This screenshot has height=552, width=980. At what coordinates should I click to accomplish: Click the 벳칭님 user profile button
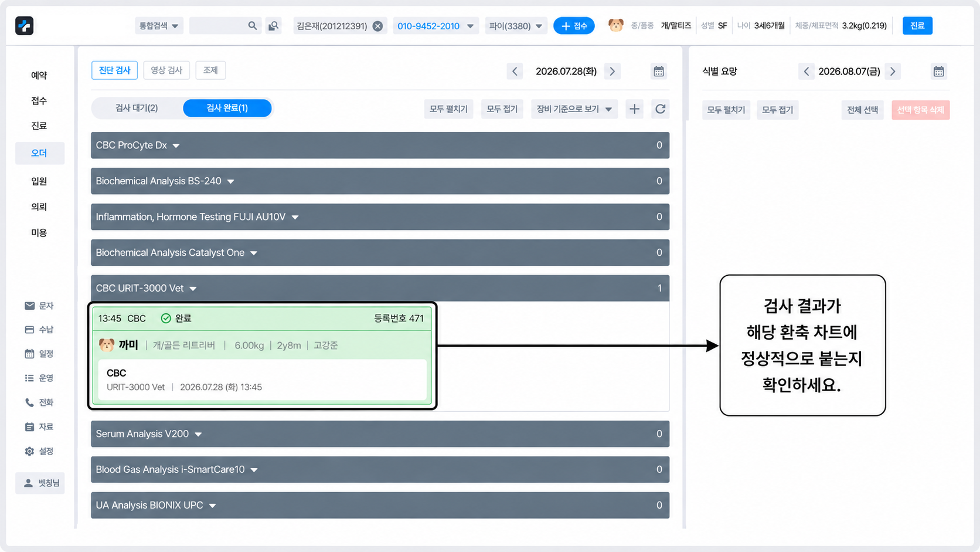pos(40,483)
